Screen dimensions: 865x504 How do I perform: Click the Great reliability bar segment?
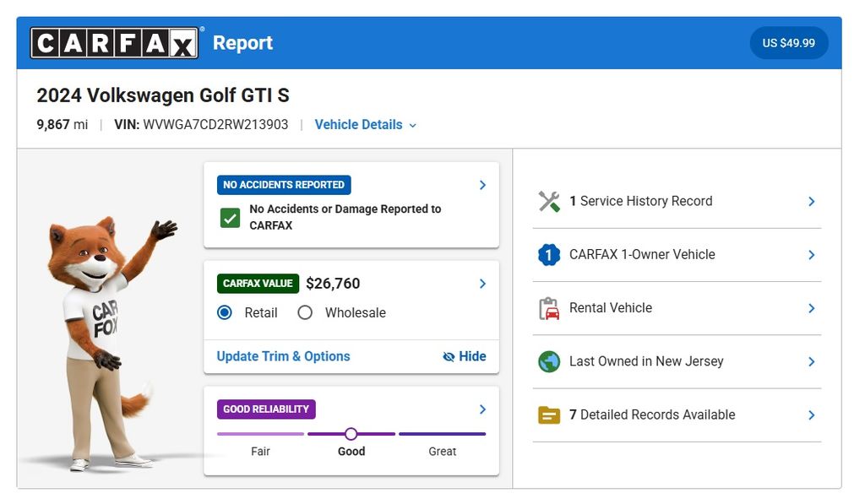443,434
